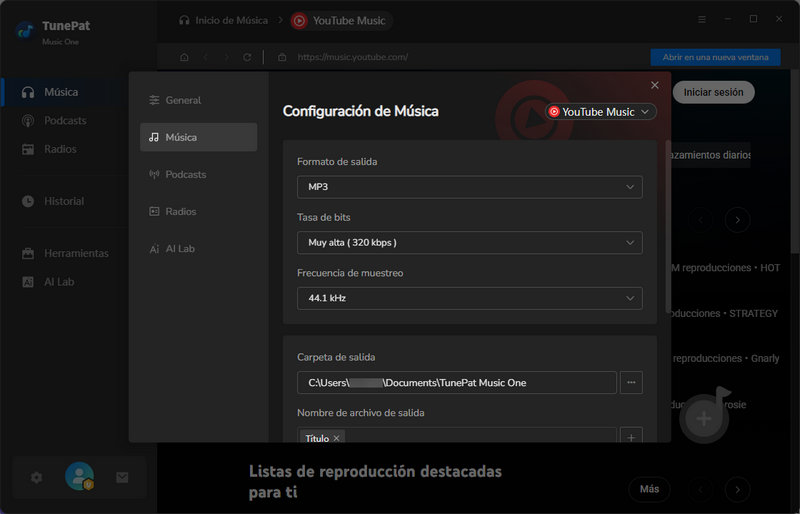Reload page with the refresh icon
Viewport: 800px width, 514px height.
click(x=247, y=58)
